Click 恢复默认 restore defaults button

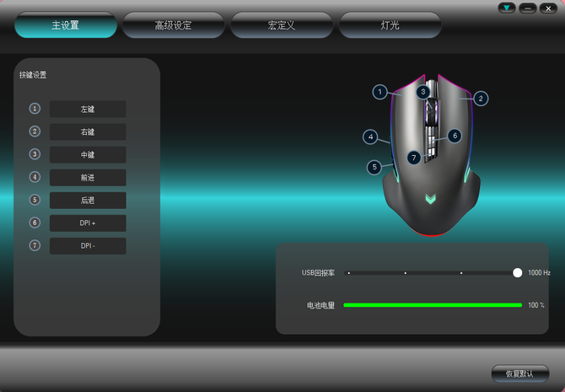(520, 374)
